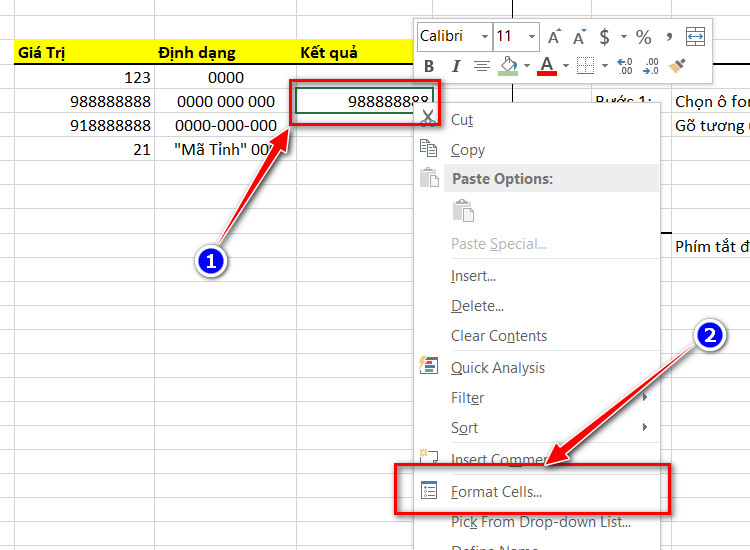Activate the Format Painter brush
The width and height of the screenshot is (750, 550).
pyautogui.click(x=677, y=66)
